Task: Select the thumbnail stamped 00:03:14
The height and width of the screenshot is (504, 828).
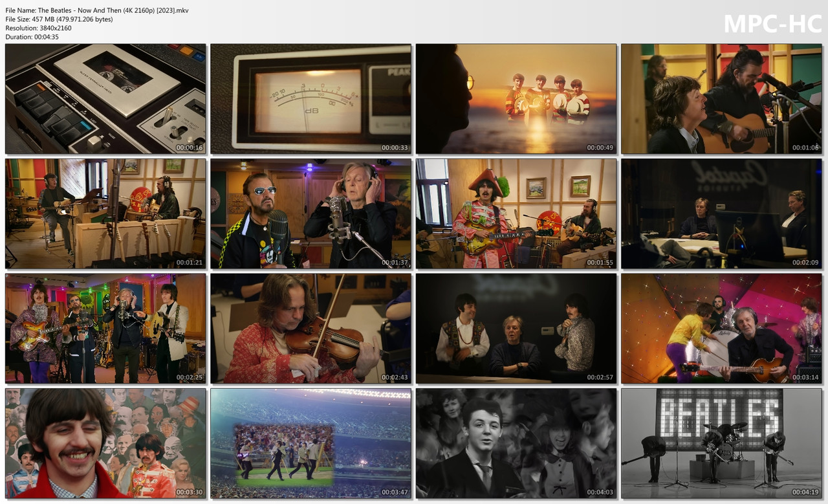Action: click(x=721, y=329)
